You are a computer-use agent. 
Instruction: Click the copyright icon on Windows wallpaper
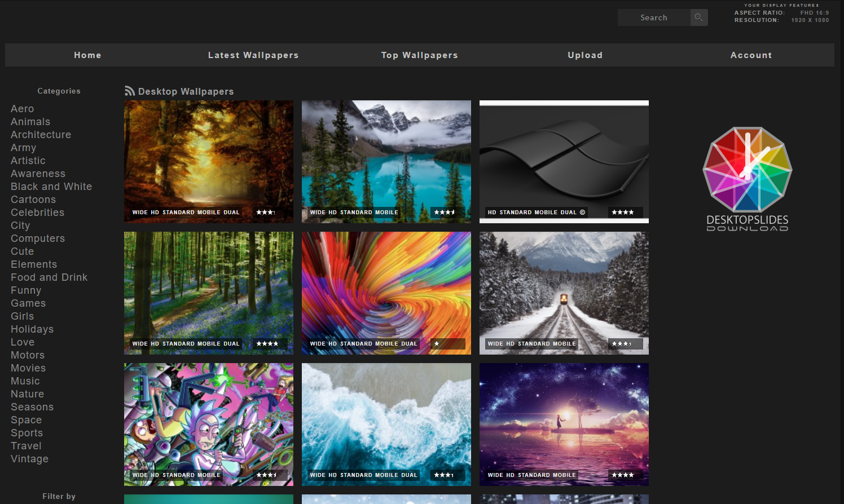point(582,213)
